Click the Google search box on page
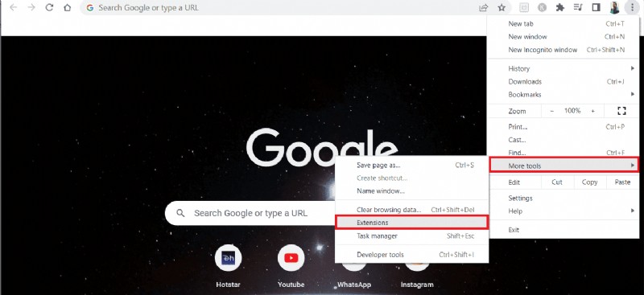The height and width of the screenshot is (295, 644). (250, 213)
